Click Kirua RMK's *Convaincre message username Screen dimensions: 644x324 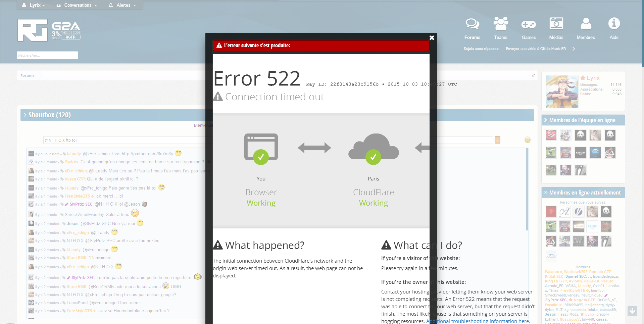77,258
